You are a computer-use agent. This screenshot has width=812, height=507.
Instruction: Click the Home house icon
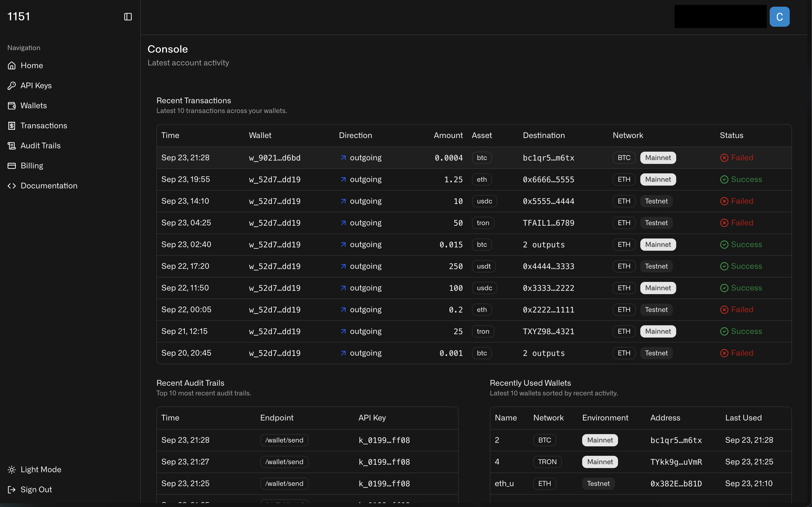(x=12, y=65)
